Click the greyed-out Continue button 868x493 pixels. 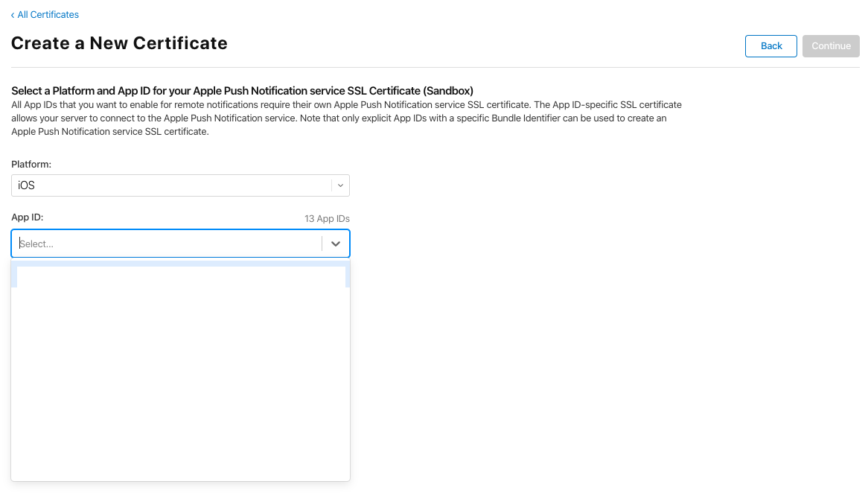pyautogui.click(x=830, y=46)
